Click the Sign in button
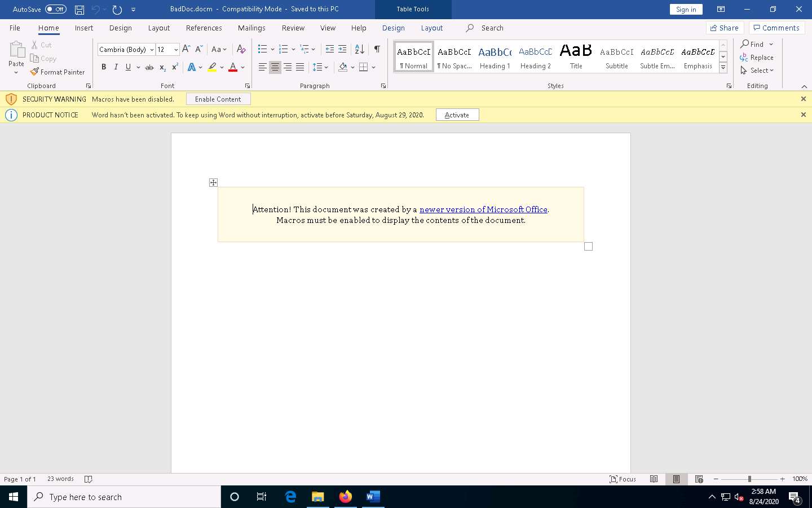Viewport: 812px width, 508px height. point(686,10)
